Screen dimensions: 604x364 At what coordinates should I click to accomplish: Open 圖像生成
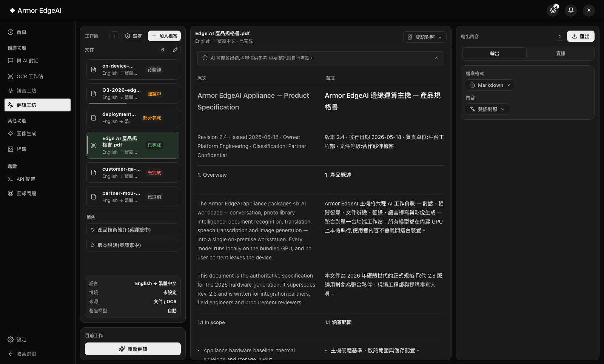pyautogui.click(x=37, y=133)
